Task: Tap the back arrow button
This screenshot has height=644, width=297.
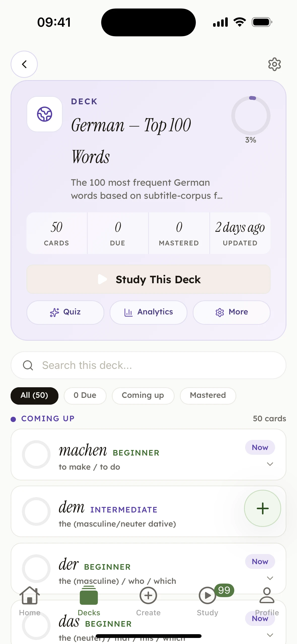Action: [x=24, y=64]
